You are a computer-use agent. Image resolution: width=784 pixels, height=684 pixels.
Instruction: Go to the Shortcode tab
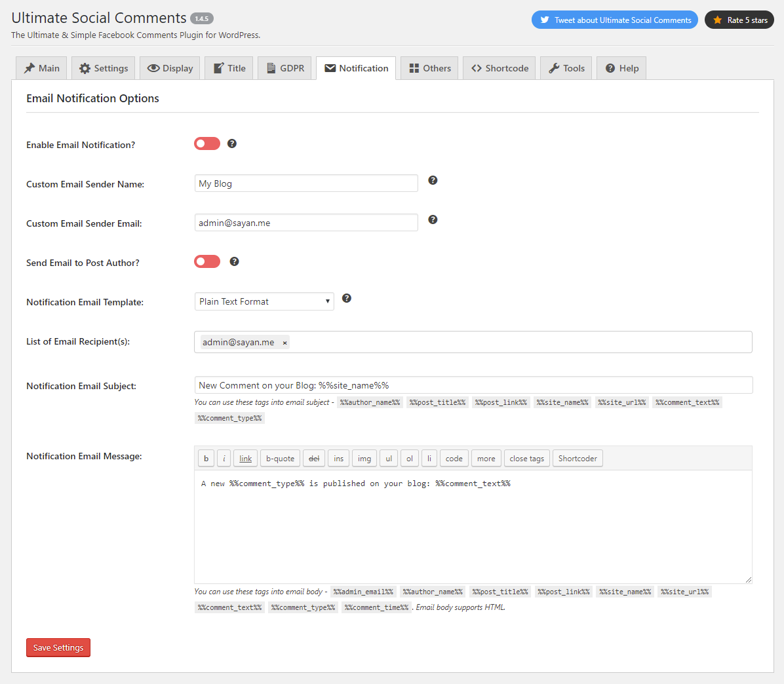click(500, 68)
